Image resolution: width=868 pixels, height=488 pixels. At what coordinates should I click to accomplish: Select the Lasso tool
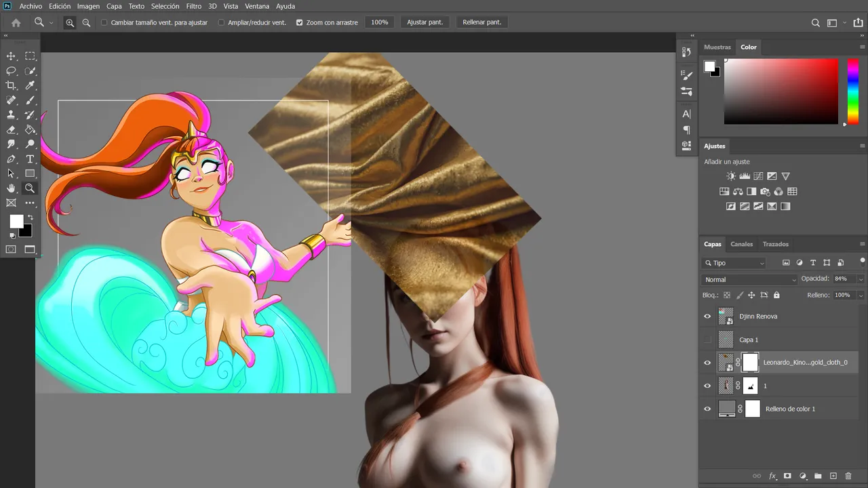pos(11,70)
